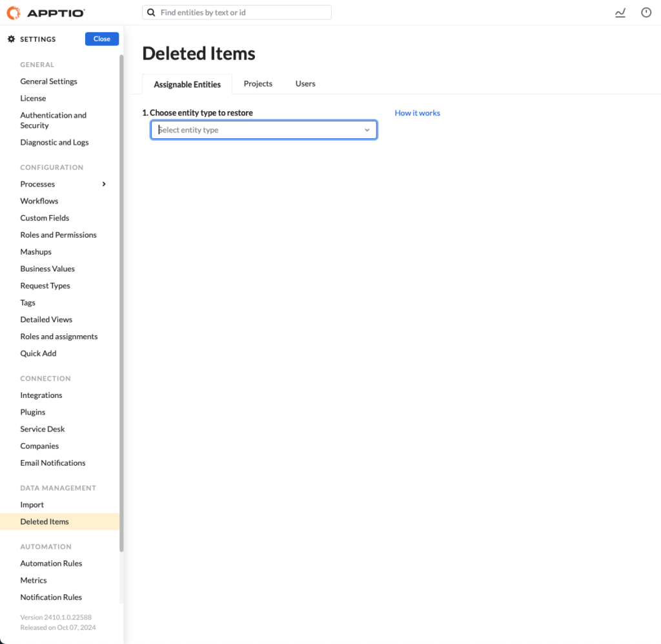Image resolution: width=661 pixels, height=644 pixels.
Task: Open Custom Fields settings
Action: (x=45, y=218)
